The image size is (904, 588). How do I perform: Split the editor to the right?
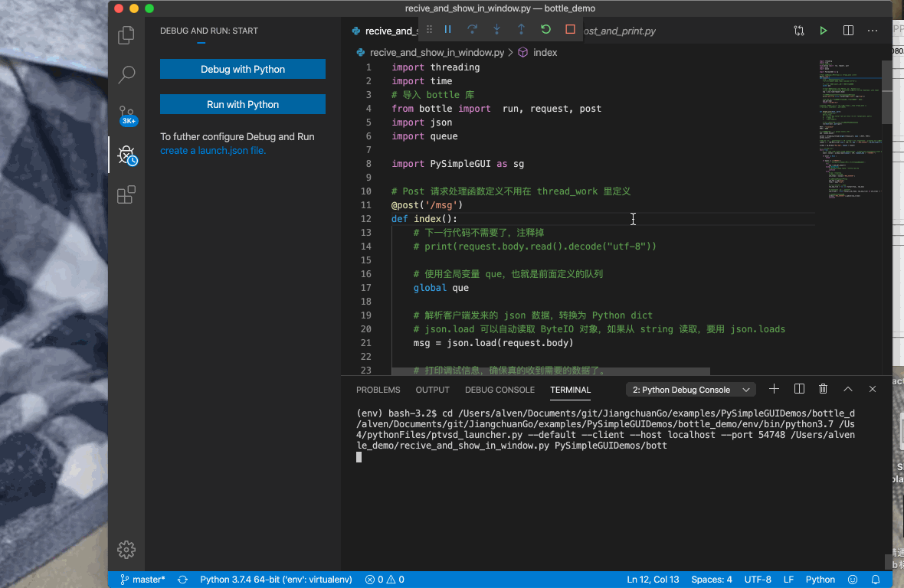point(848,31)
